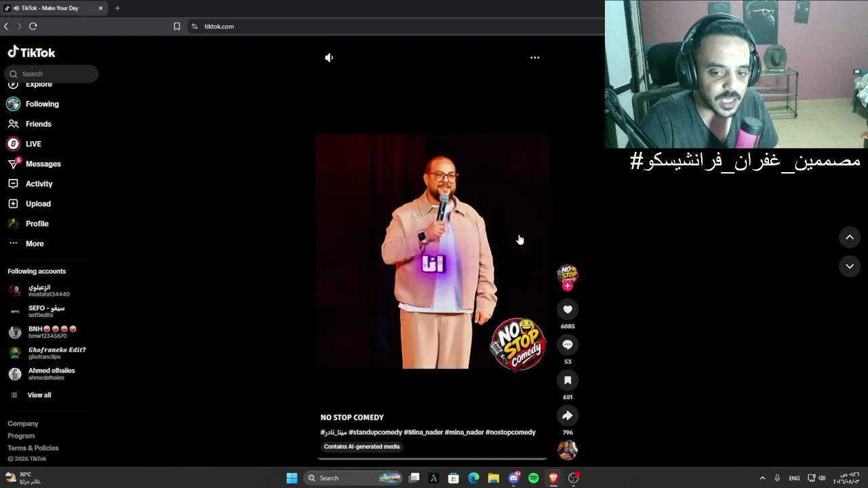
Task: Open OBS Studio from the taskbar
Action: (574, 478)
